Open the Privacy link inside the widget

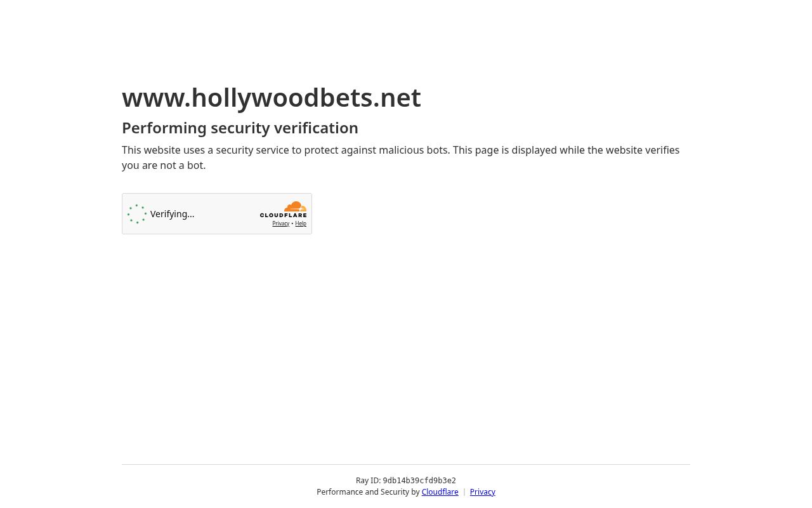coord(280,224)
